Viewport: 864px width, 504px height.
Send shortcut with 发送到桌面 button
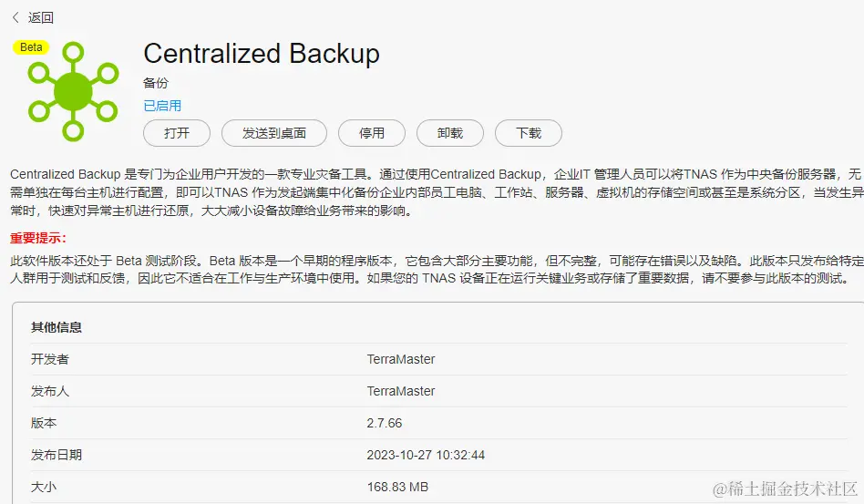[273, 133]
